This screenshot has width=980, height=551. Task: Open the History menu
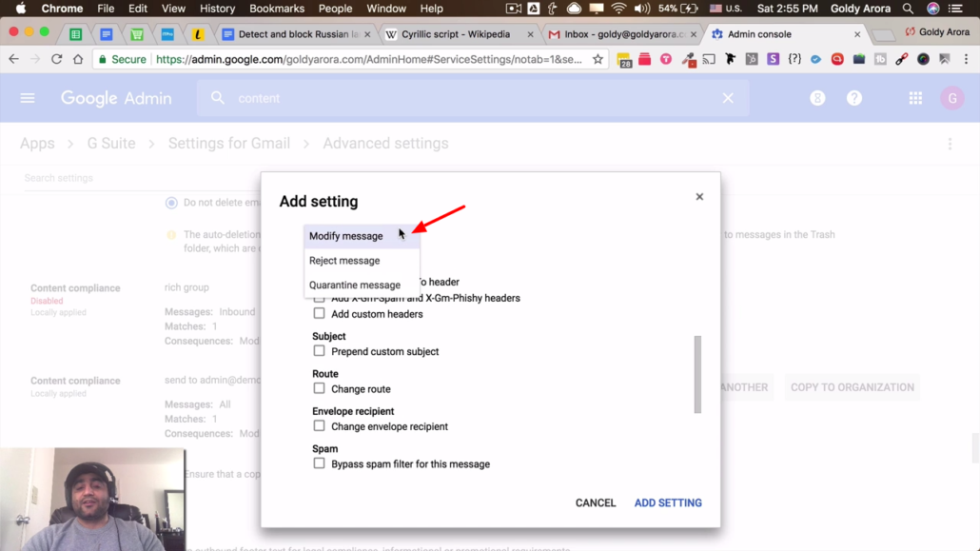tap(217, 9)
